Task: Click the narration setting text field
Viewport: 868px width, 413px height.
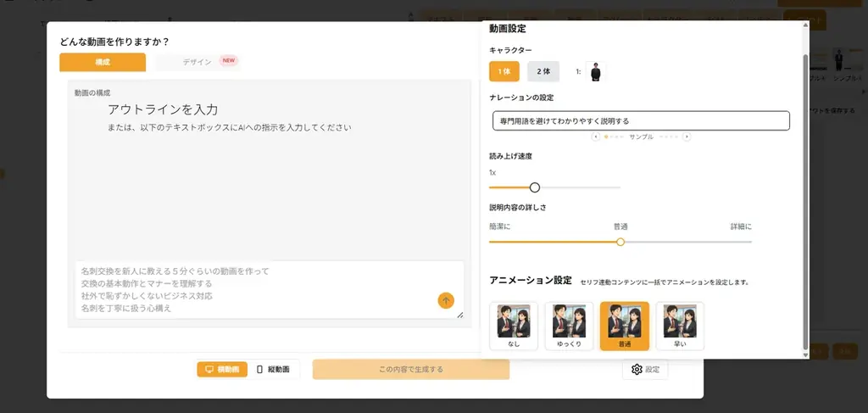Action: tap(641, 121)
